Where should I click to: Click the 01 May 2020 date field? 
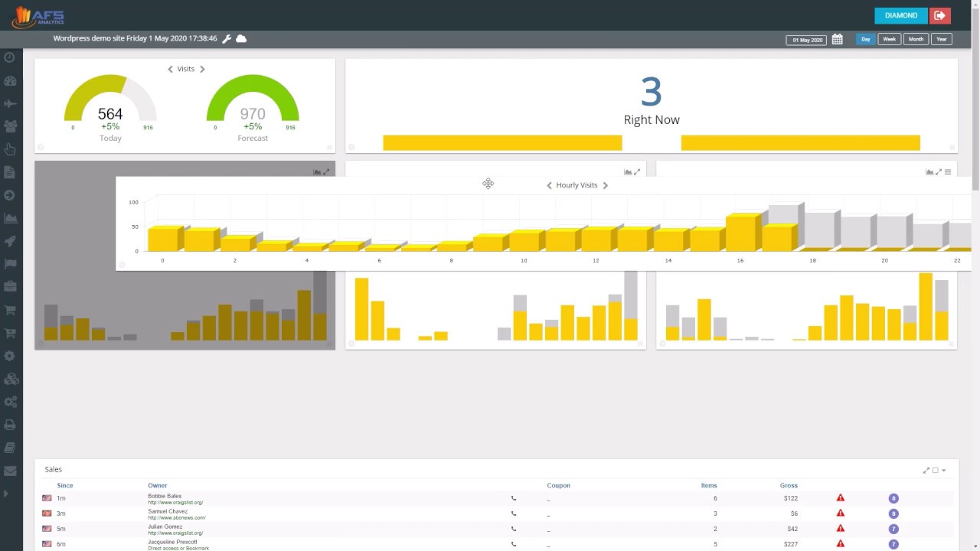click(807, 40)
